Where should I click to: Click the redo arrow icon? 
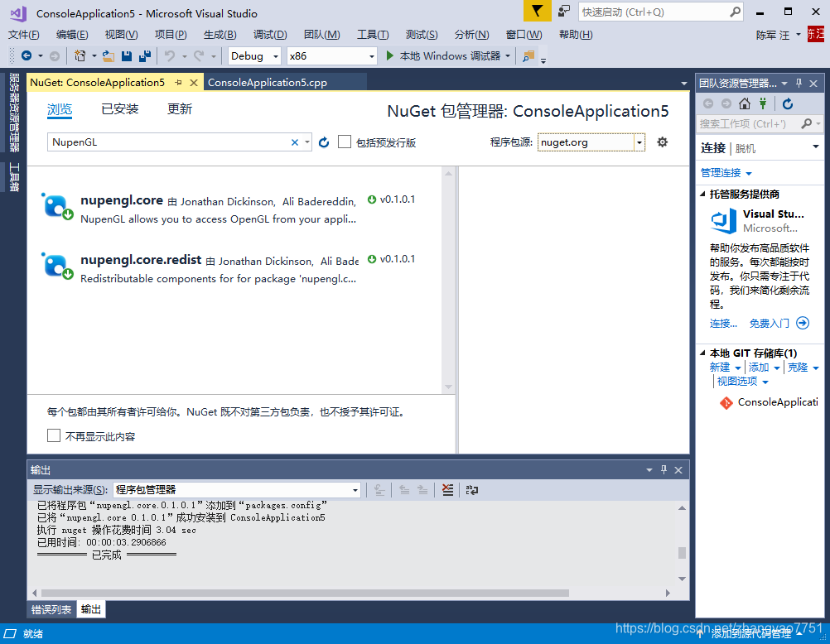[199, 55]
